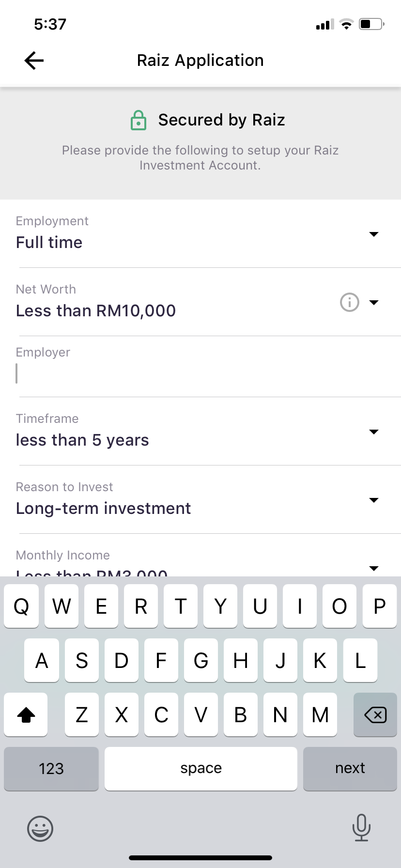Open the Timeframe dropdown
Image resolution: width=401 pixels, height=868 pixels.
tap(373, 432)
